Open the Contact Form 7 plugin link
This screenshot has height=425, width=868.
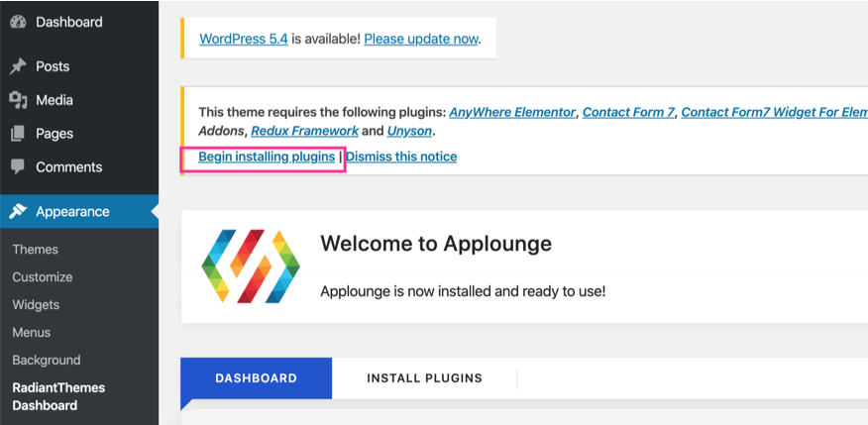[x=628, y=112]
